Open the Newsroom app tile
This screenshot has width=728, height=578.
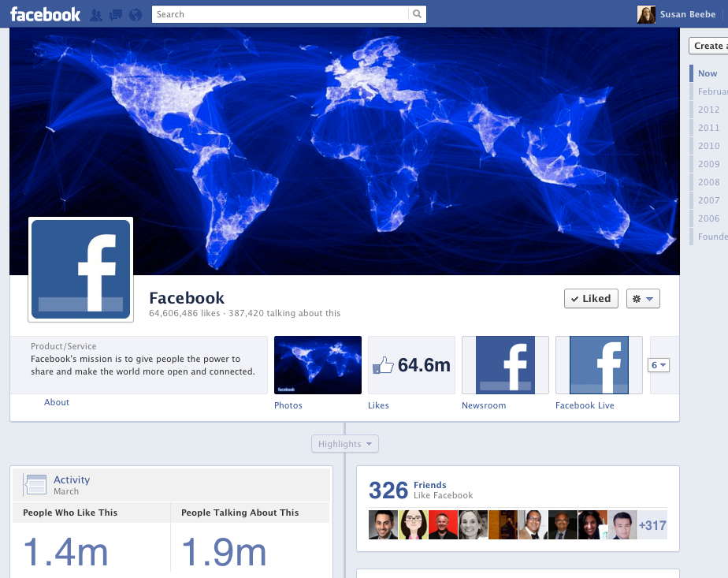(505, 365)
